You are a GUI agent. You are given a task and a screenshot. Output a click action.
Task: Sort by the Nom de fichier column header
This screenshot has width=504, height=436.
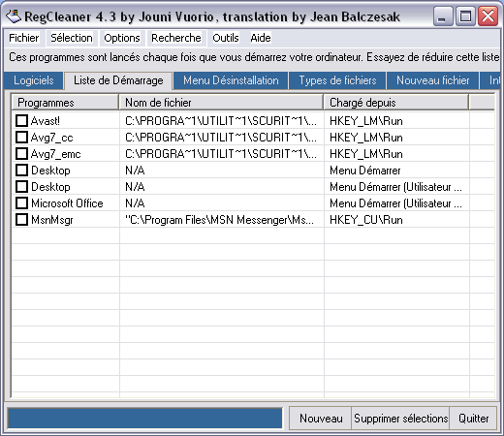coord(221,103)
